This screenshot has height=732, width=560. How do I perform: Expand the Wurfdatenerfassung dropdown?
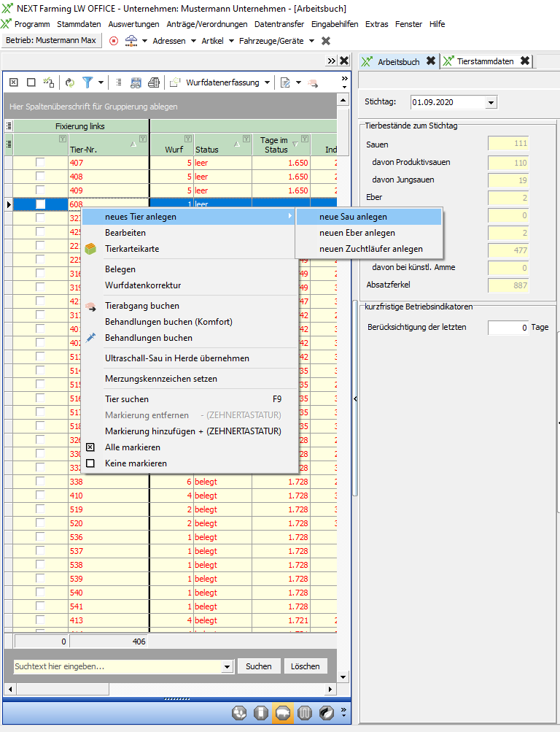(268, 82)
